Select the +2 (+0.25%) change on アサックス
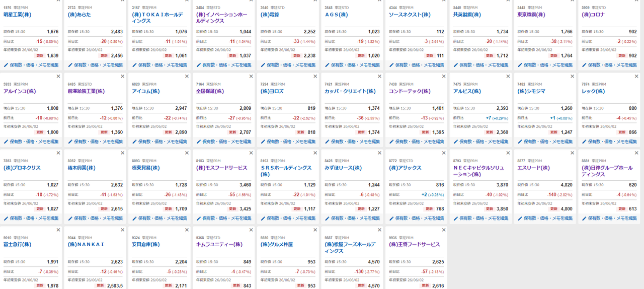 pos(433,194)
